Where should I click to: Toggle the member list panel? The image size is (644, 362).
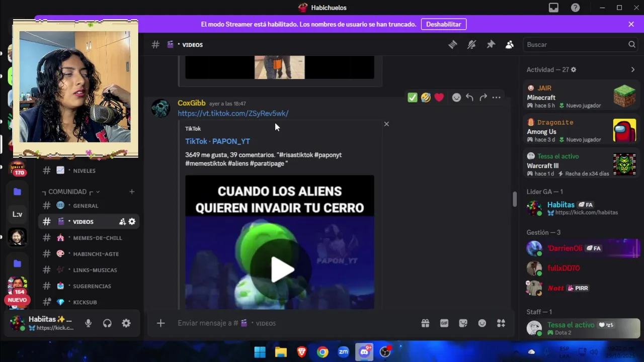(x=510, y=45)
